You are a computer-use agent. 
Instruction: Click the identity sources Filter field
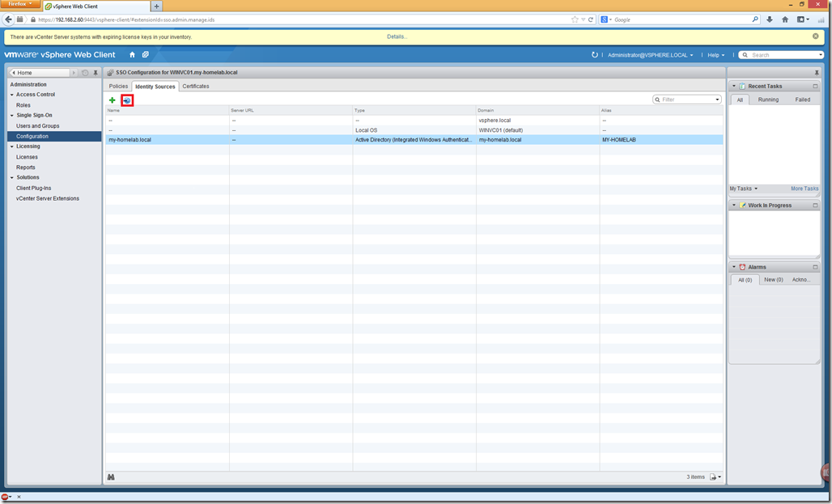coord(686,100)
